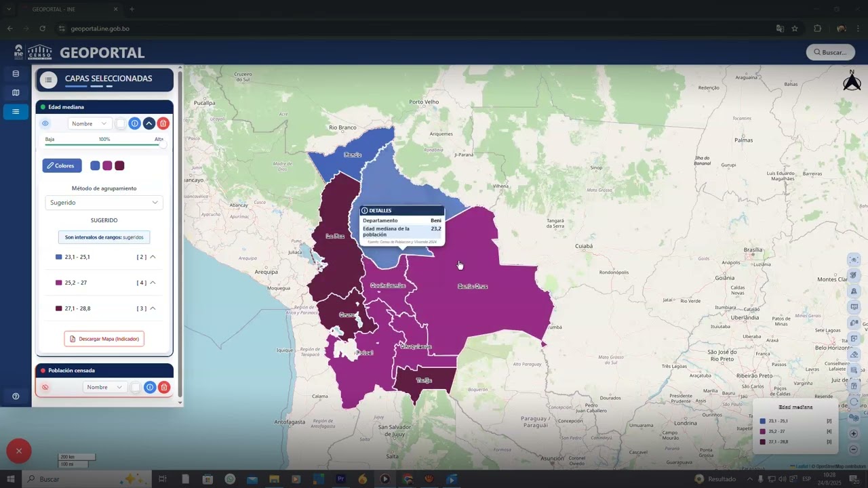The image size is (868, 488).
Task: Click the red X close floating button
Action: 19,451
